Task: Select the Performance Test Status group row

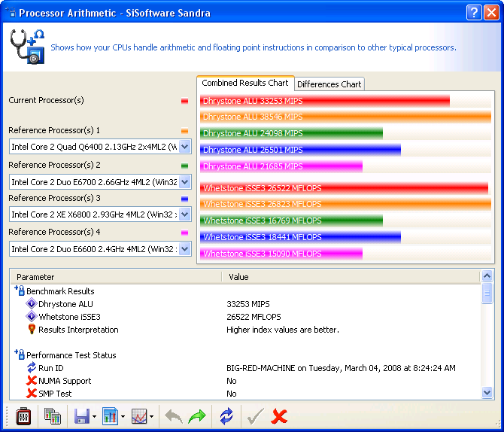Action: [71, 355]
